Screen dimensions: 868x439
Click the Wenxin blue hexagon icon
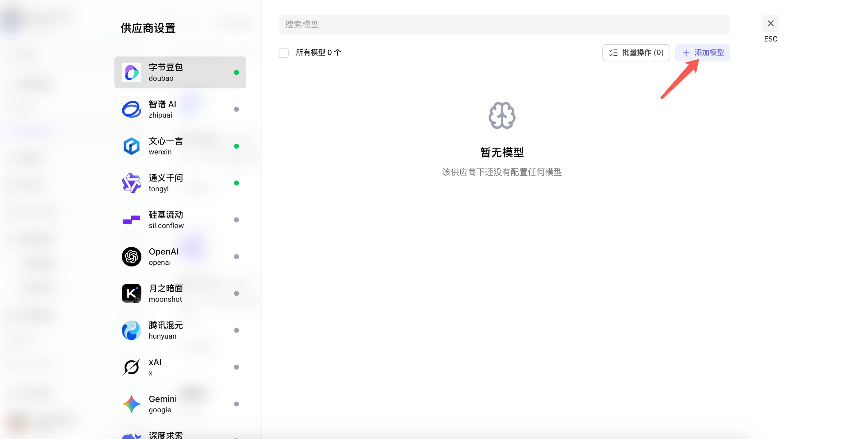(131, 146)
